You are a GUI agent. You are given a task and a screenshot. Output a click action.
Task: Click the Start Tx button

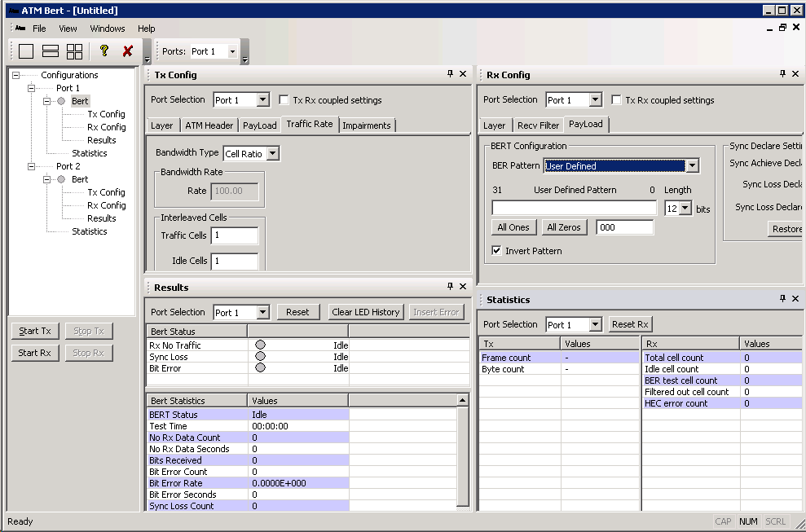pyautogui.click(x=35, y=331)
